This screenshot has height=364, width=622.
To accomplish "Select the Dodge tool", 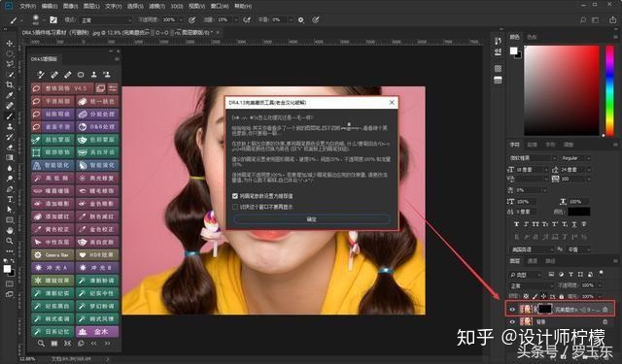I will (x=10, y=179).
